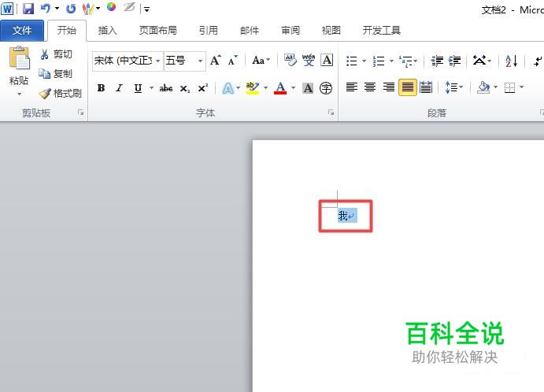Click 剪切 cut button
Viewport: 544px width, 392px height.
[x=56, y=54]
